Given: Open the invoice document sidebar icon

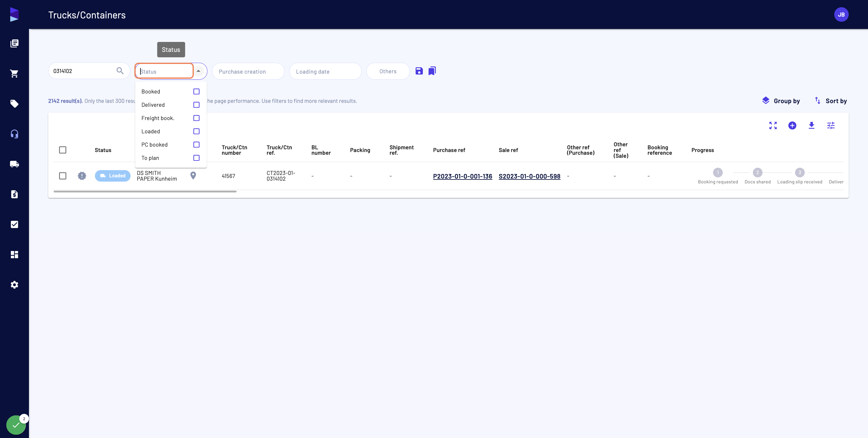Looking at the screenshot, I should [x=14, y=194].
